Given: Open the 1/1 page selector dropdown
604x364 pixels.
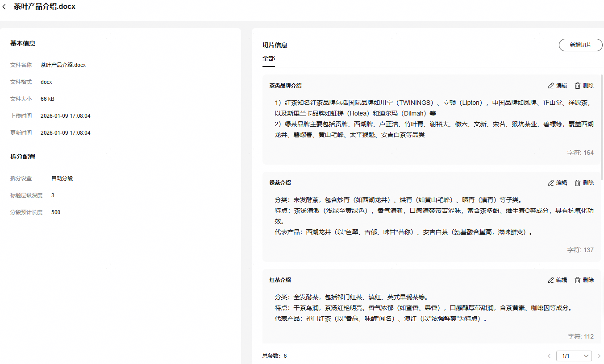Looking at the screenshot, I should 574,356.
